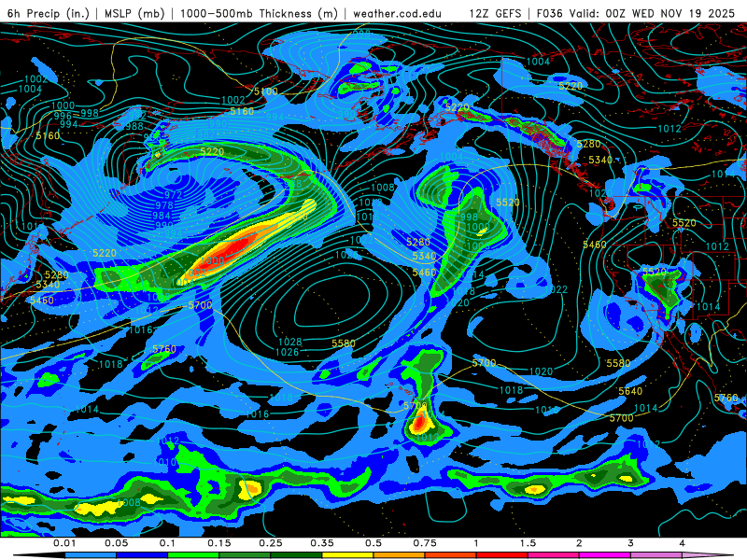Image resolution: width=747 pixels, height=560 pixels.
Task: Click the 0.15 value on the precipitation legend
Action: tap(219, 543)
